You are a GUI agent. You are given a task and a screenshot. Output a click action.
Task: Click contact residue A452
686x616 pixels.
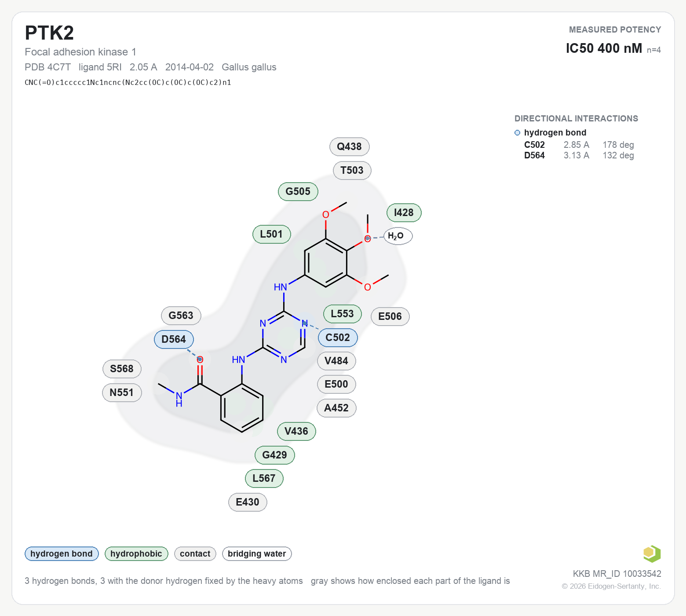[336, 408]
